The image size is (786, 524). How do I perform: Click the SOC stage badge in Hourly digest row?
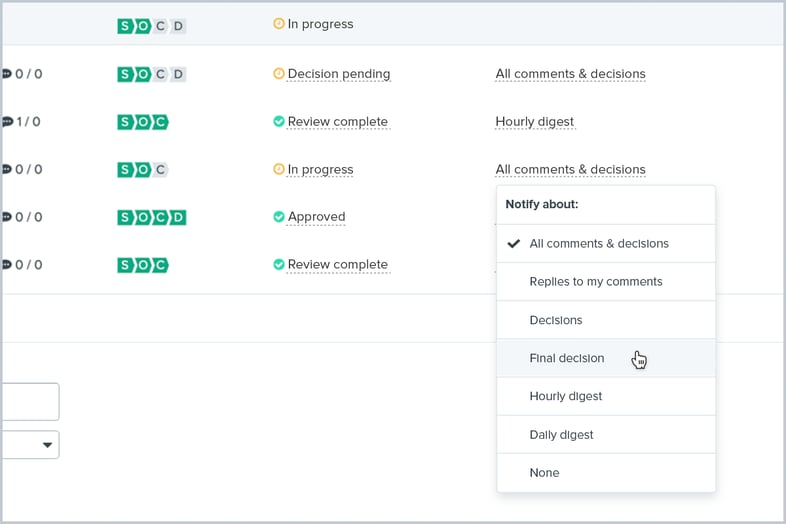coord(143,122)
